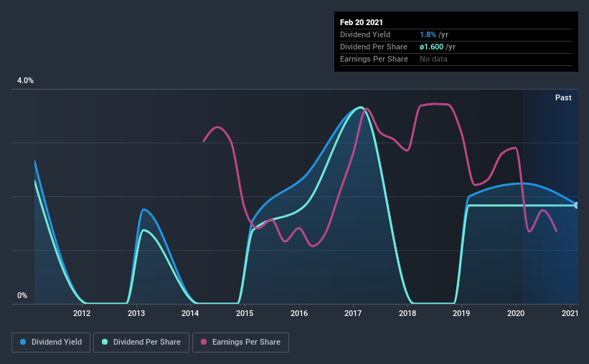This screenshot has height=364, width=589.
Task: Click the teal Dividend Per Share legend dot
Action: (x=105, y=342)
